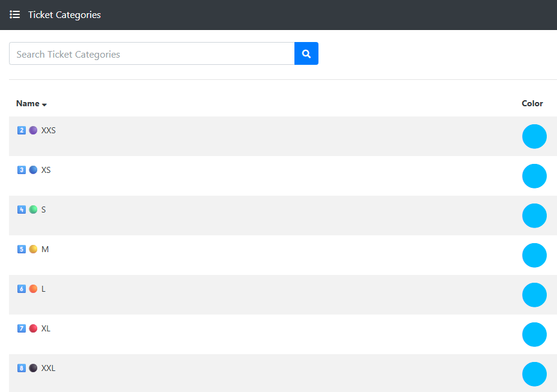Click the purple circle icon next to XXS
This screenshot has height=392, width=557.
click(33, 130)
